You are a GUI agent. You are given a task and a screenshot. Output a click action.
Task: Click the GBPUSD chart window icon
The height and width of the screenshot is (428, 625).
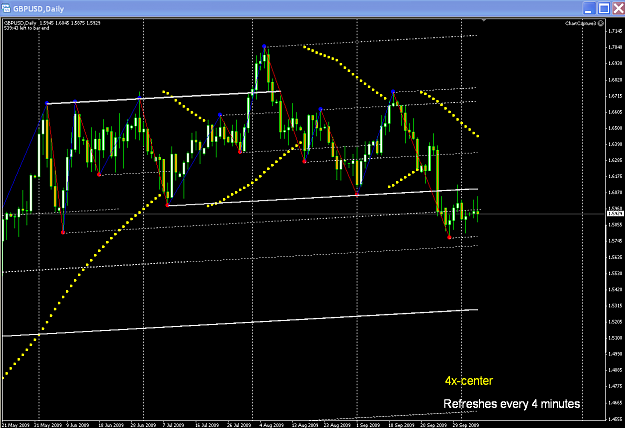[x=6, y=8]
